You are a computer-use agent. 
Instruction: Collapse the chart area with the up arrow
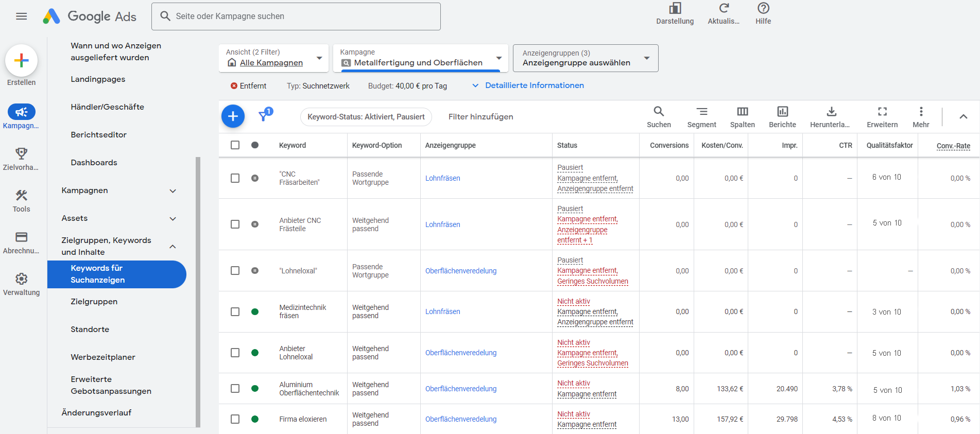point(963,117)
